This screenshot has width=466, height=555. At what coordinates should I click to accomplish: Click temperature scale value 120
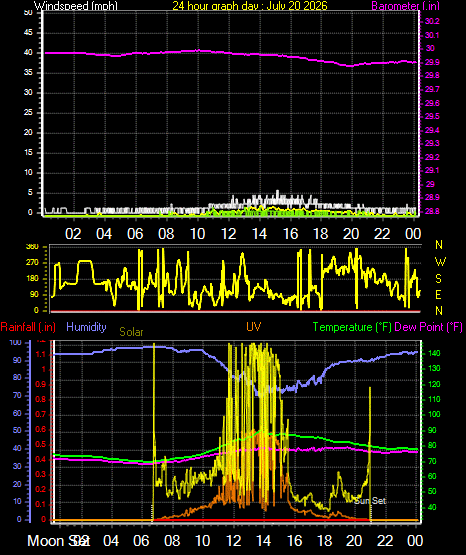click(434, 384)
